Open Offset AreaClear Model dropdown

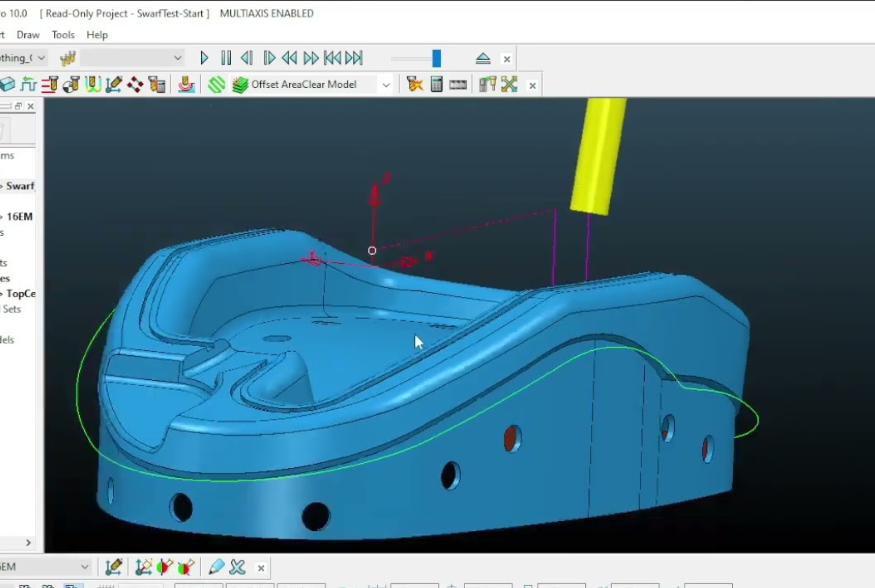(386, 85)
